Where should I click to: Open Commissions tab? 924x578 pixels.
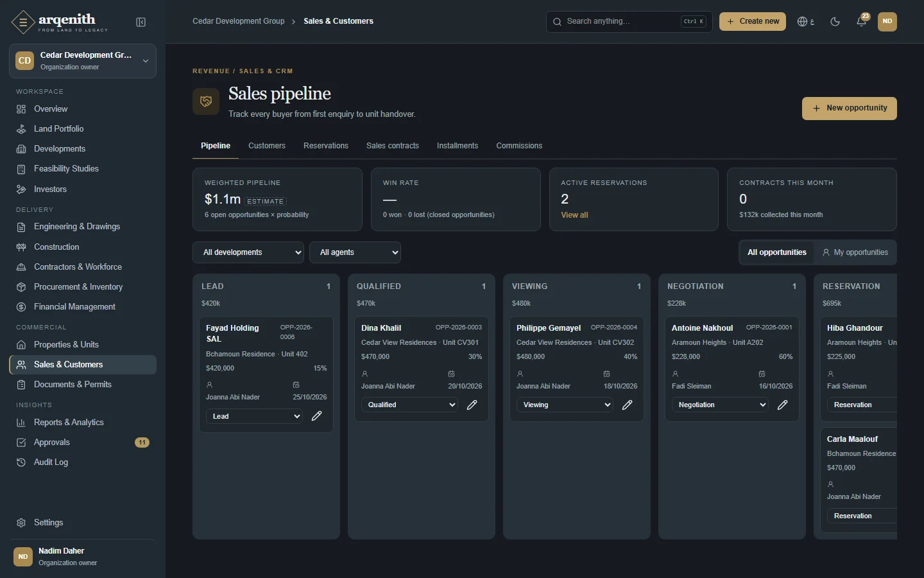pos(519,146)
